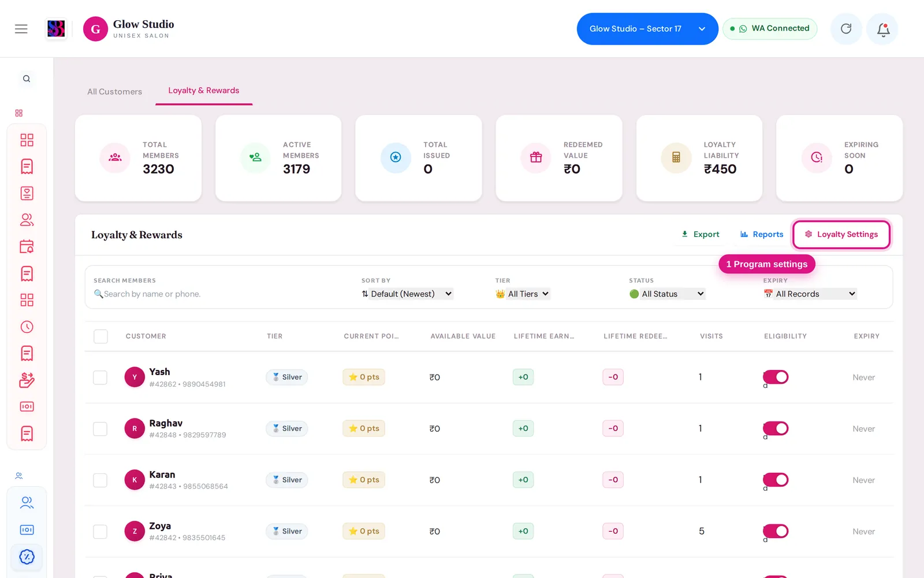Open the red users icon in sidebar
The width and height of the screenshot is (924, 578).
click(27, 220)
